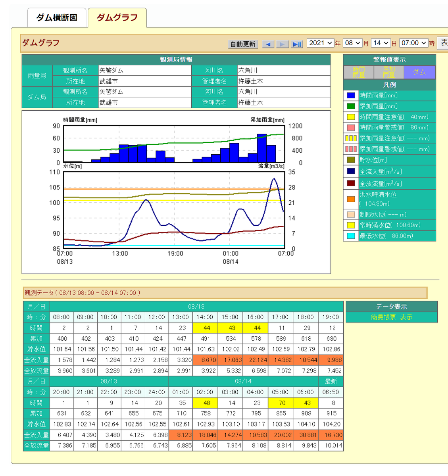Click the rainfall bar chart area
Screen dimensions: 448x476
[x=174, y=144]
